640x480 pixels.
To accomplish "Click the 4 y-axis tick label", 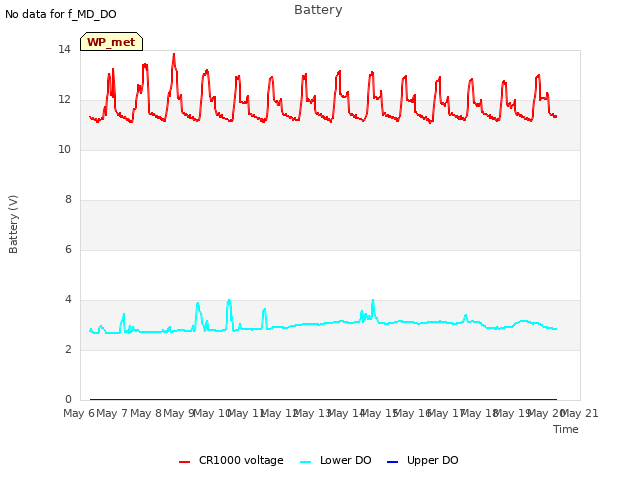I will (68, 299).
